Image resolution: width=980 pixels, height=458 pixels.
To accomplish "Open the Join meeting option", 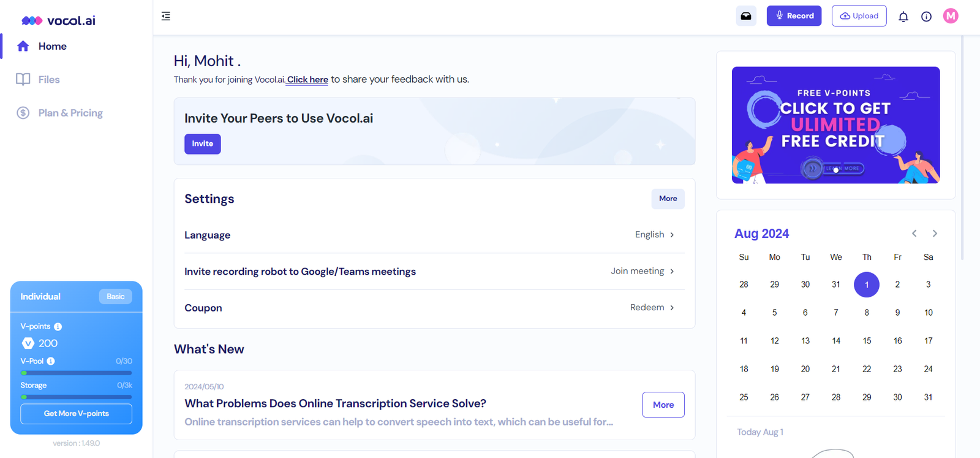I will click(x=642, y=271).
